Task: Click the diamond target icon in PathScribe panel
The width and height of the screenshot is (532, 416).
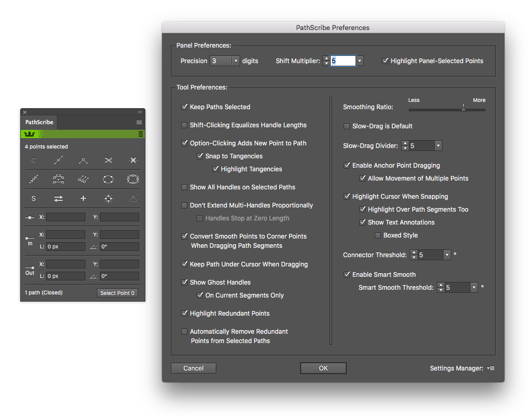Action: pos(108,198)
